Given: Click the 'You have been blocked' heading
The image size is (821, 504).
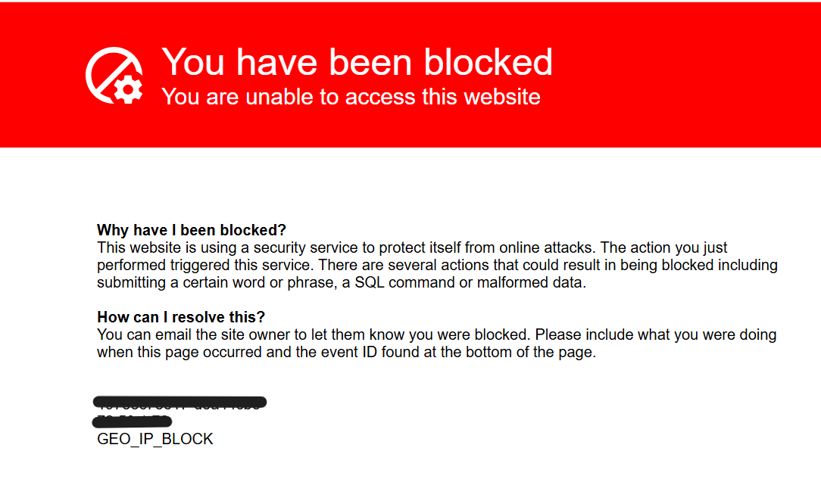Looking at the screenshot, I should point(357,62).
